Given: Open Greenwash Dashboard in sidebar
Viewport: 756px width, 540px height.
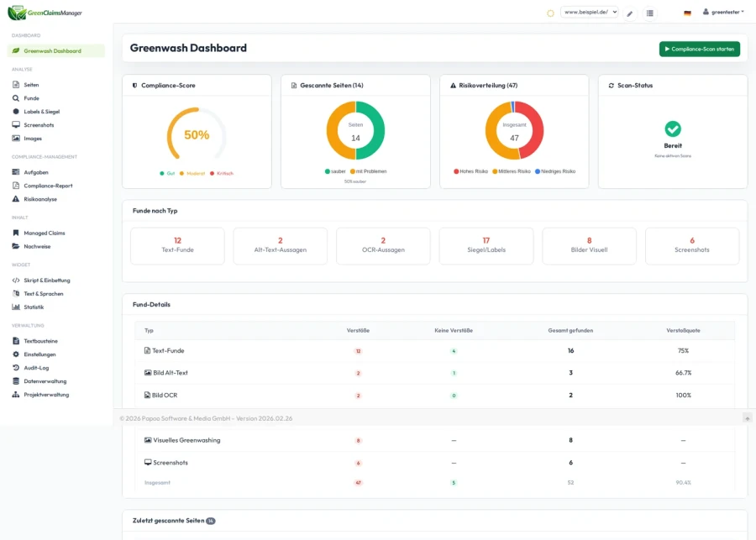Looking at the screenshot, I should [x=56, y=50].
